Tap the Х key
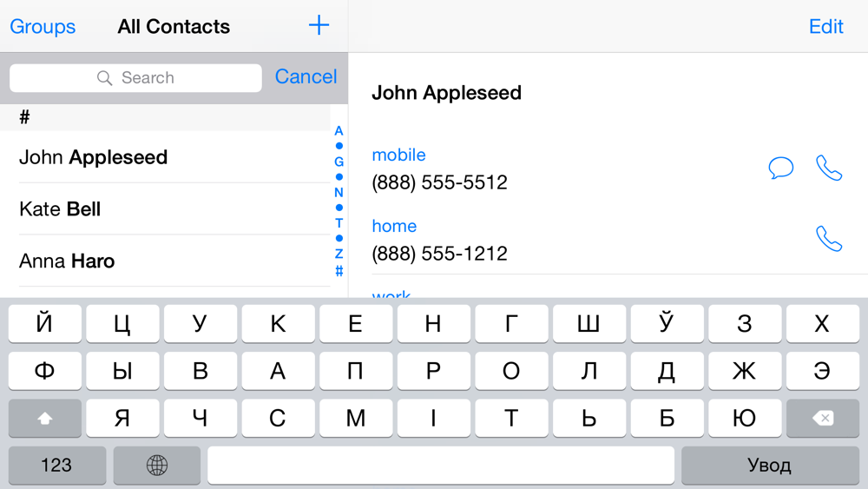Screen dimensions: 868x489 (823, 323)
